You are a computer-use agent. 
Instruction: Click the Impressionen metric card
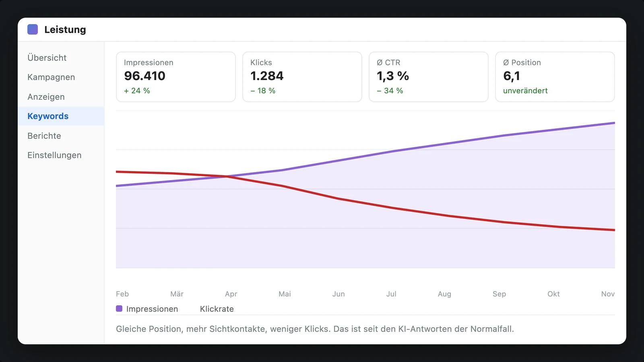tap(176, 77)
